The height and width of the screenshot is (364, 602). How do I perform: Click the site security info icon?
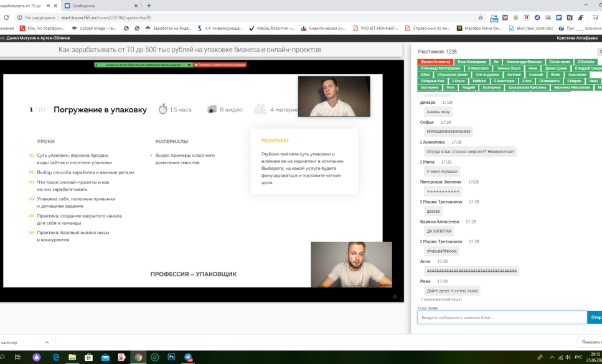tap(20, 18)
